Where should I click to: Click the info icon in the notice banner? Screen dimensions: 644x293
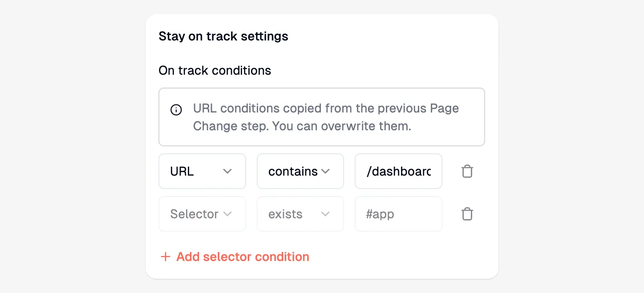pyautogui.click(x=176, y=109)
